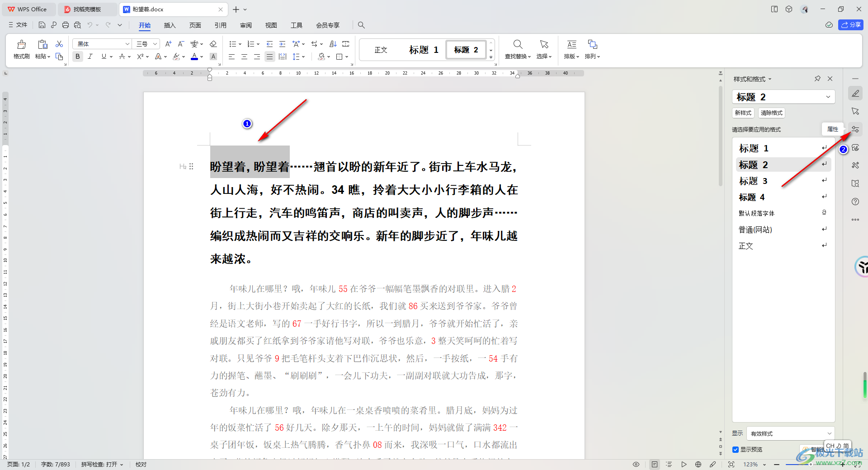868x470 pixels.
Task: Click the Print Preview icon
Action: click(77, 25)
